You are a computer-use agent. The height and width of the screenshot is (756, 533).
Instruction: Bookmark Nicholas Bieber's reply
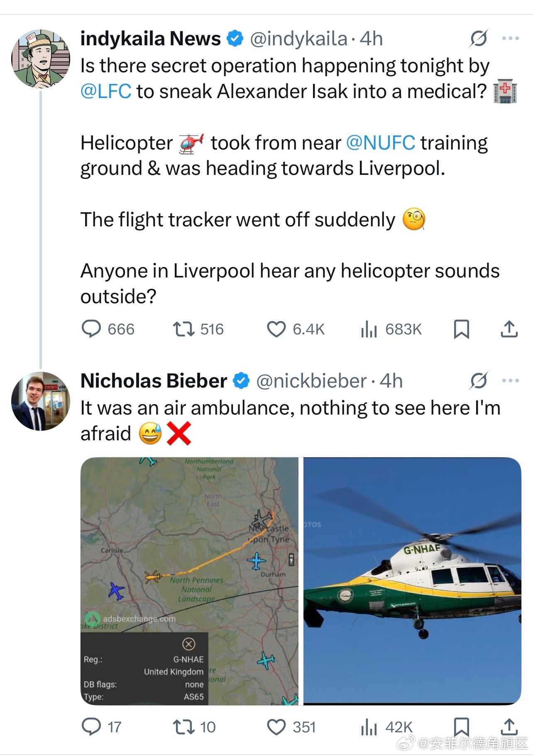461,727
